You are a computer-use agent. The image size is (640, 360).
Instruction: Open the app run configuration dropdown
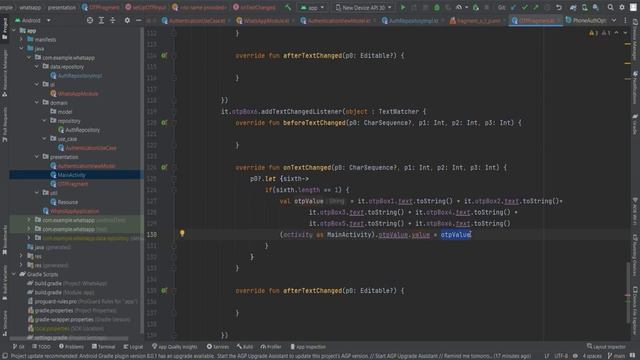[x=312, y=7]
